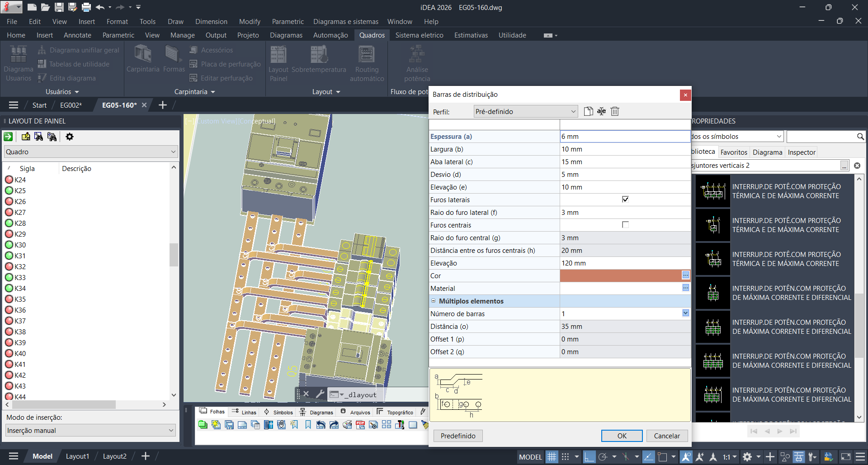The height and width of the screenshot is (465, 868).
Task: Open the Número de barras dropdown arrow
Action: pyautogui.click(x=685, y=313)
